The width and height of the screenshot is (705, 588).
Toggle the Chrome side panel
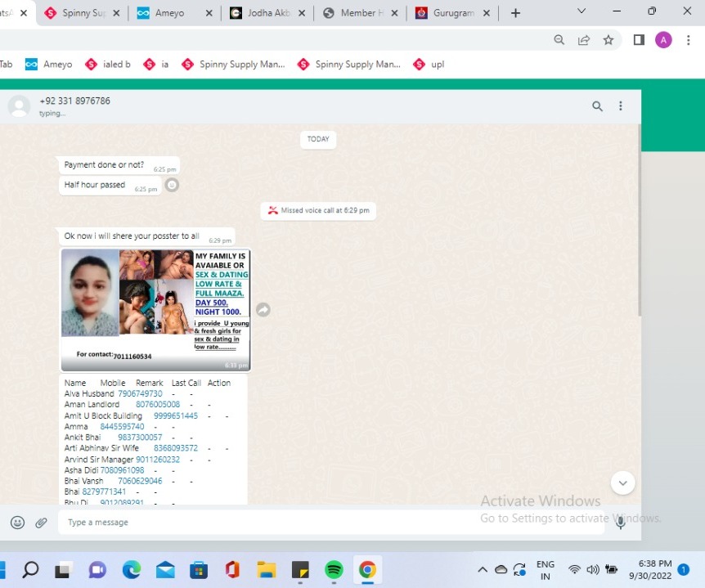point(639,40)
